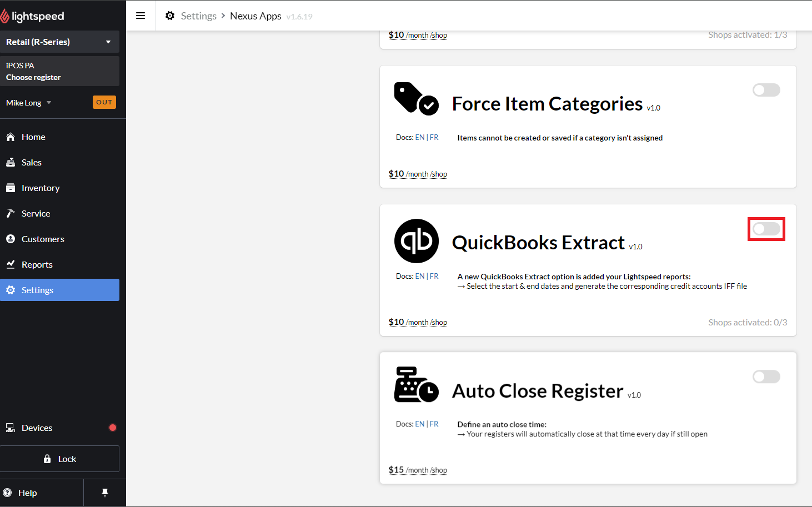
Task: Click the Lightspeed flame logo
Action: 4,16
